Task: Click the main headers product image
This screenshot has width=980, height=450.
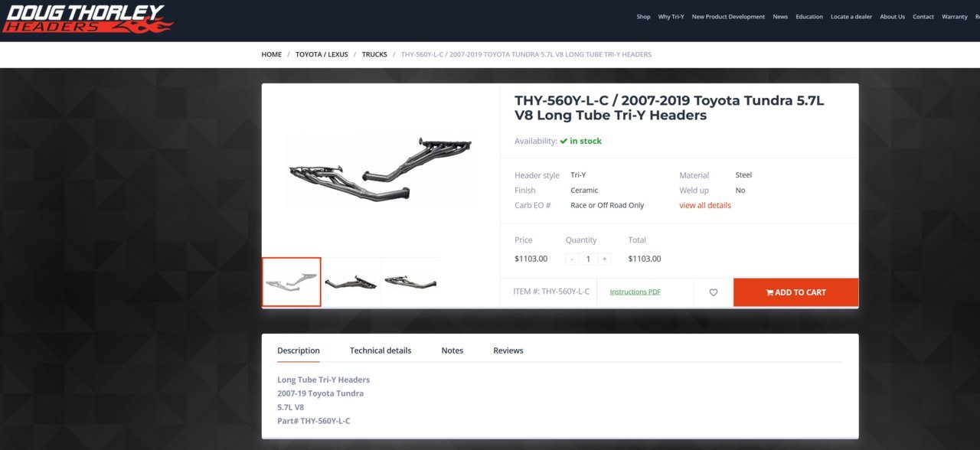Action: click(381, 170)
